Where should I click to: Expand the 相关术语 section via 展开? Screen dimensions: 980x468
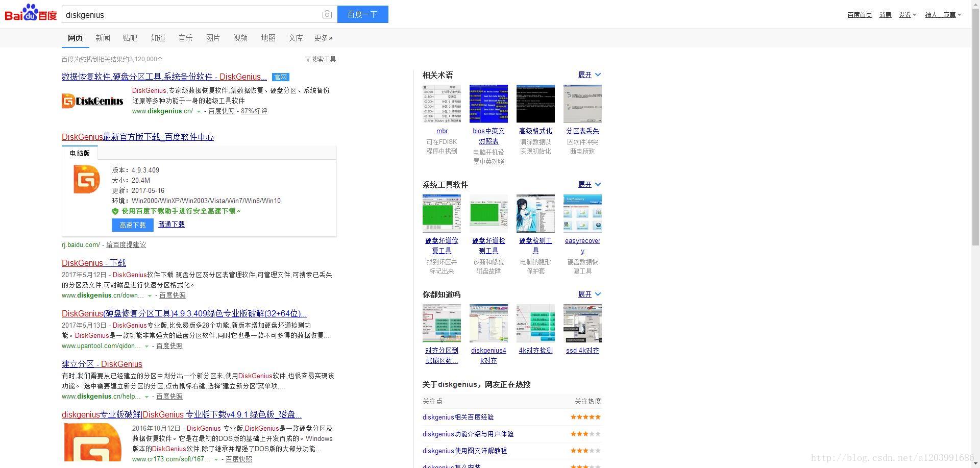click(589, 75)
